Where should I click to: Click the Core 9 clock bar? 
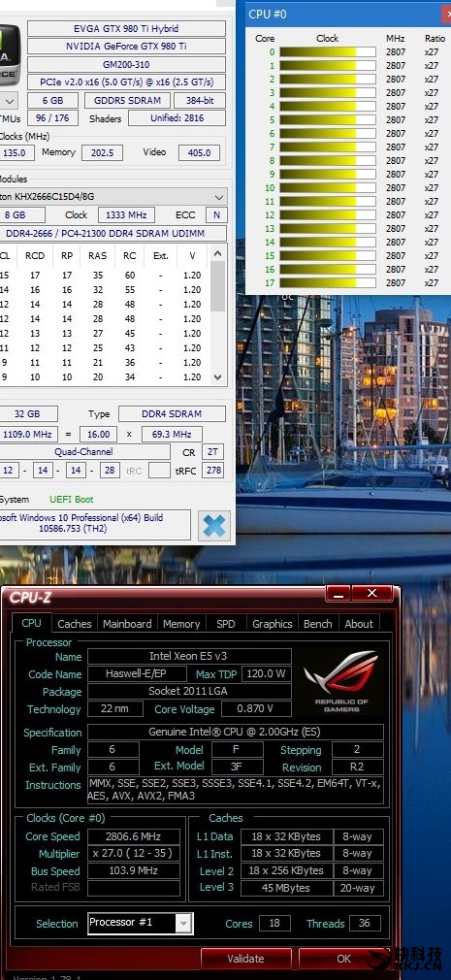[x=327, y=175]
